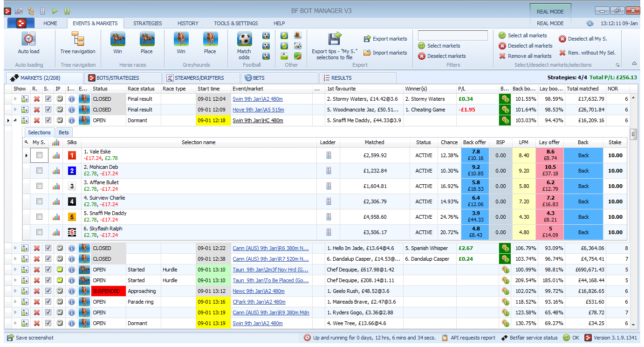Open the red application menu button
Screen dimensions: 644x347
21,23
